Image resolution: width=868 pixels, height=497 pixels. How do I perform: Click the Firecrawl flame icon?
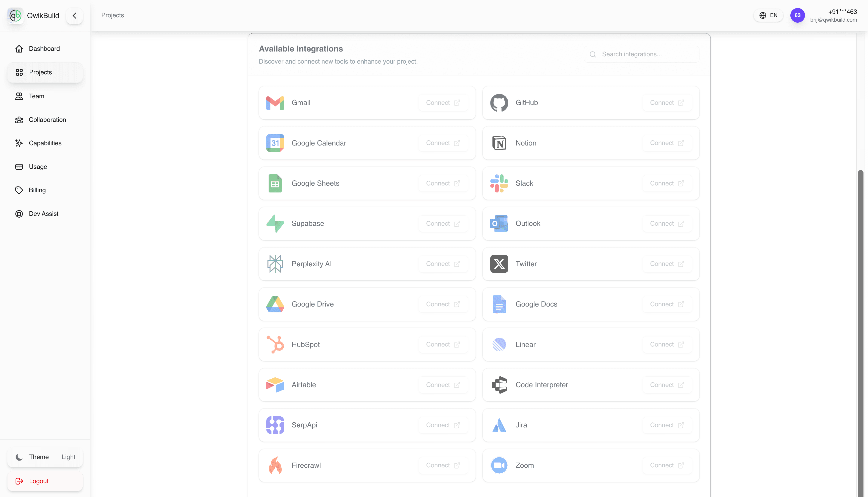pos(275,465)
